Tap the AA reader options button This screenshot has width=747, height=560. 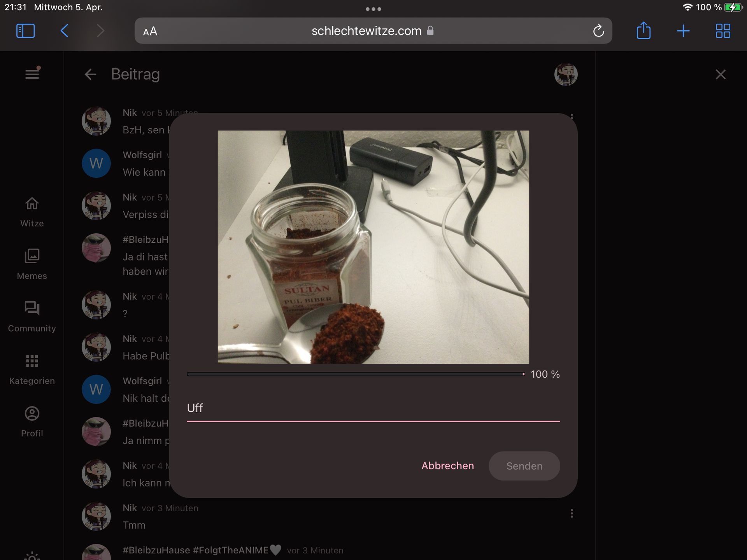[150, 31]
